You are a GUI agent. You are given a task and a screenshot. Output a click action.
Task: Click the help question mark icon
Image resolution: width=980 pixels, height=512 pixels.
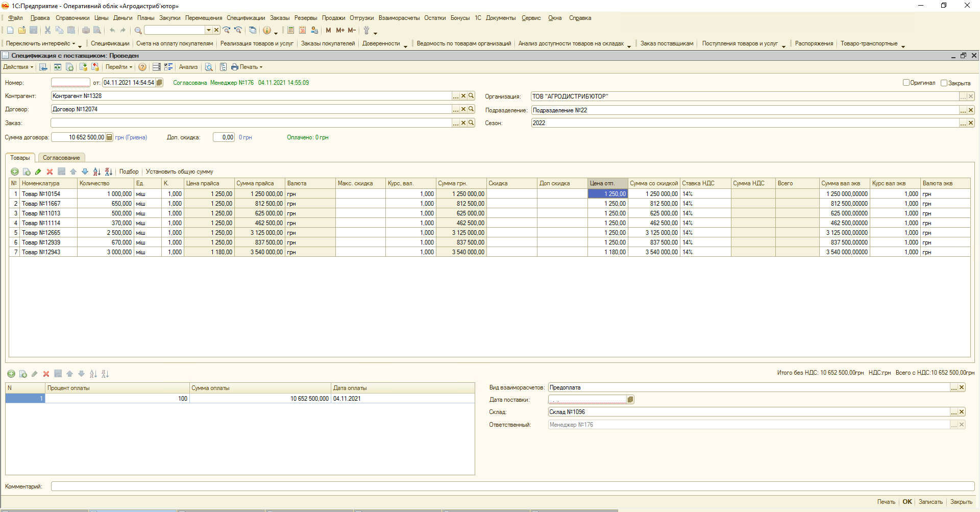(x=142, y=67)
